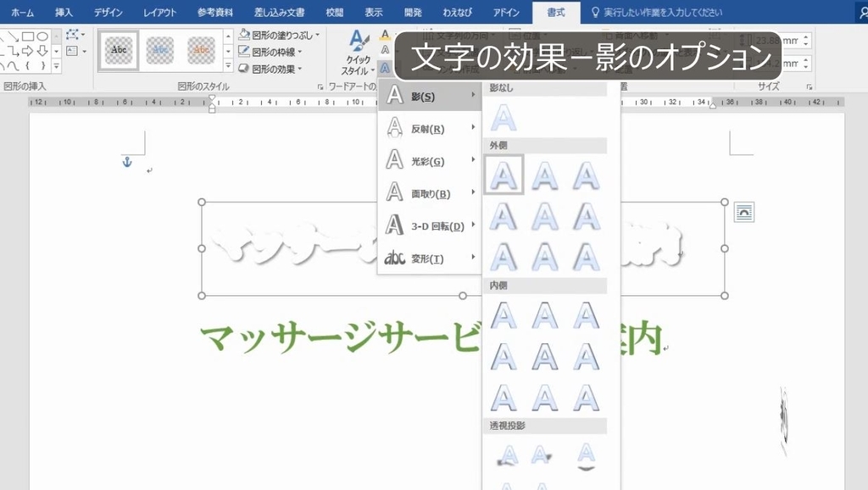Click the 図形の効果 shape effects icon
This screenshot has width=868, height=490.
(244, 69)
